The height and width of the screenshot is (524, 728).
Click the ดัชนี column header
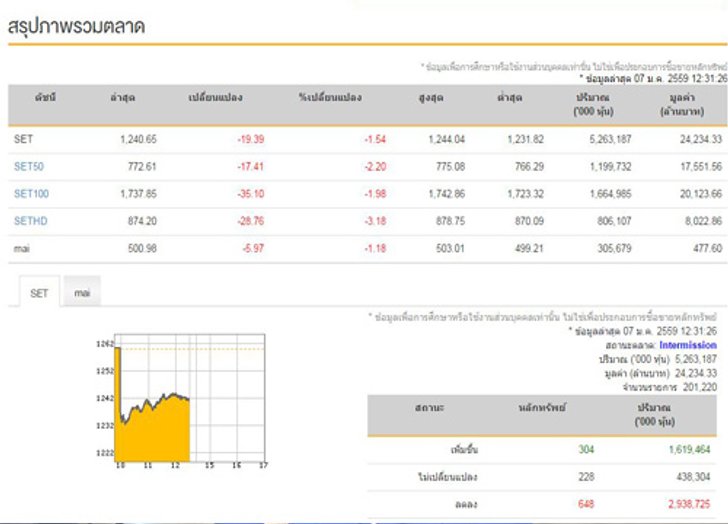46,98
